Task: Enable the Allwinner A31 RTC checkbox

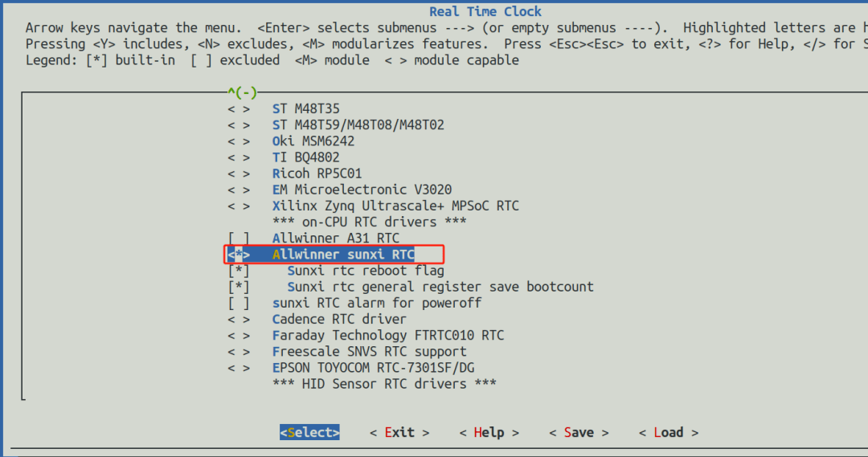Action: (239, 239)
